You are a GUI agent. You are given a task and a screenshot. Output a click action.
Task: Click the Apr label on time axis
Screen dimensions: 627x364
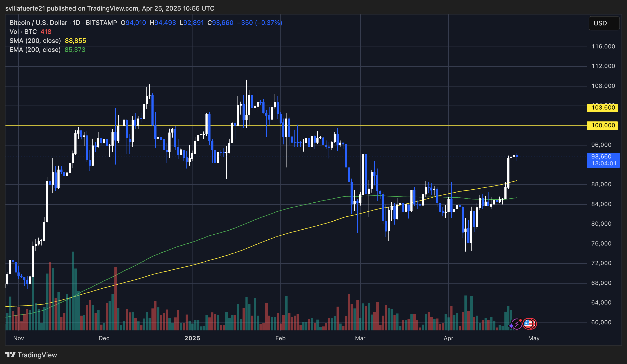(448, 338)
